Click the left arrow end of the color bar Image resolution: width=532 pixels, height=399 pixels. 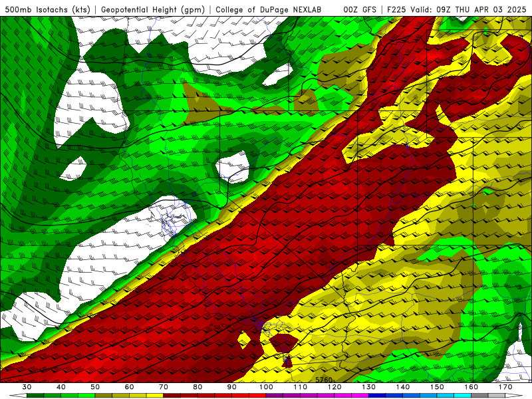coord(18,395)
